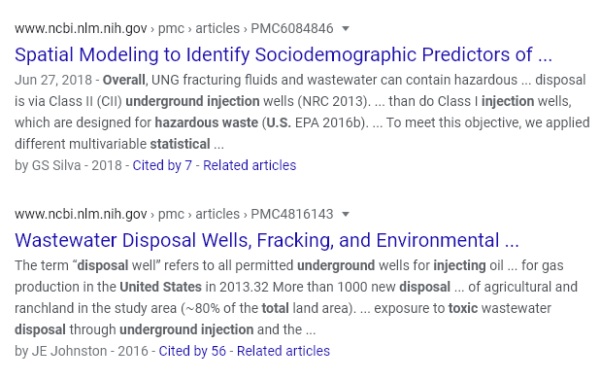View the Cited by 56 citations
Screen dimensions: 600x380
[192, 351]
